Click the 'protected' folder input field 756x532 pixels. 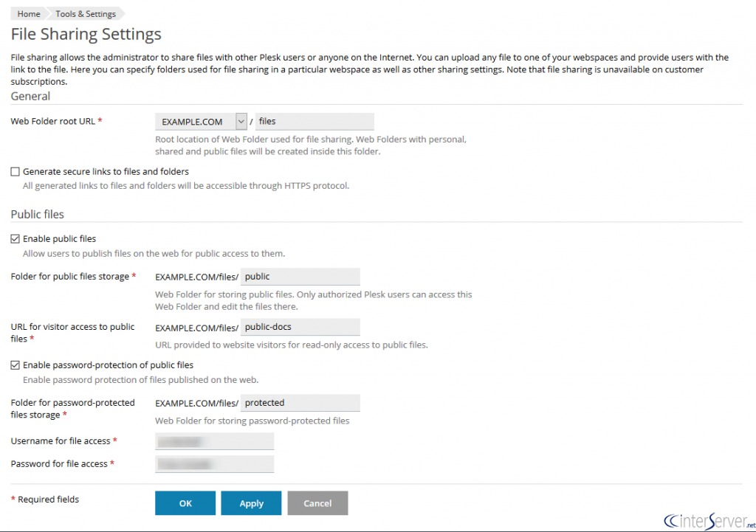pyautogui.click(x=300, y=403)
